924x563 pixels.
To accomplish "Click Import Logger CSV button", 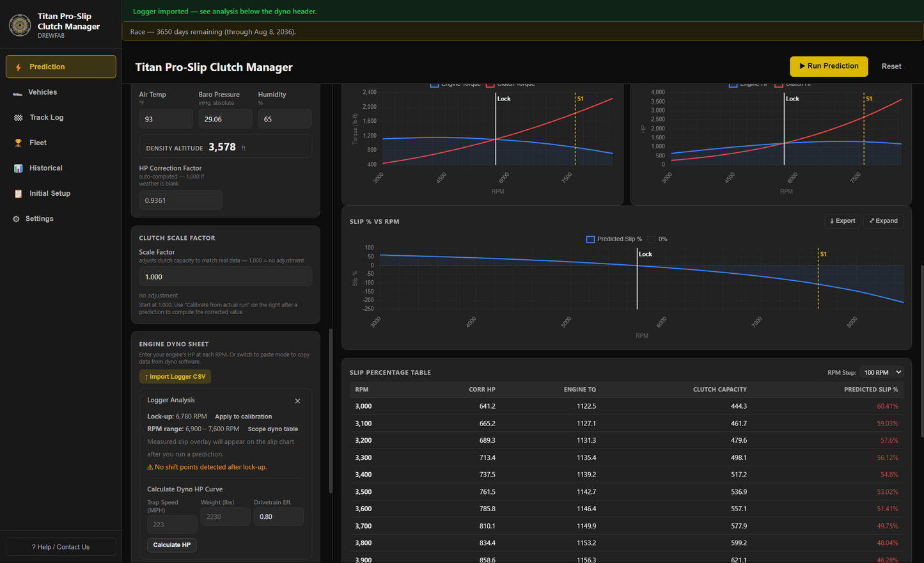I will (175, 377).
